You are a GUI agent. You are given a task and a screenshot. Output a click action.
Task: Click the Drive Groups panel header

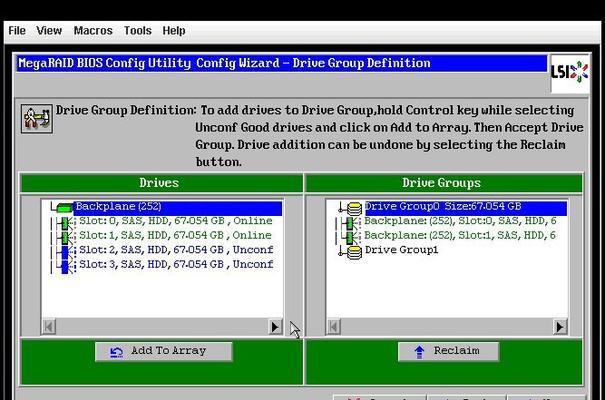pyautogui.click(x=443, y=183)
